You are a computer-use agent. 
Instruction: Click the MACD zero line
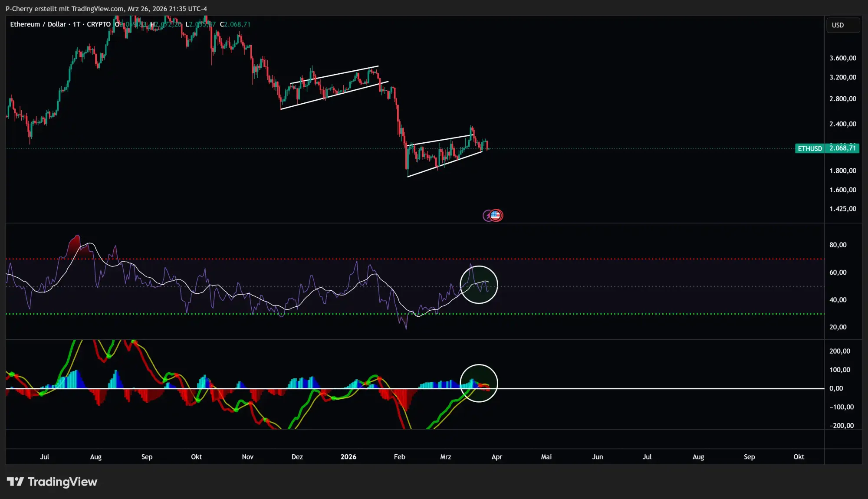(x=651, y=388)
